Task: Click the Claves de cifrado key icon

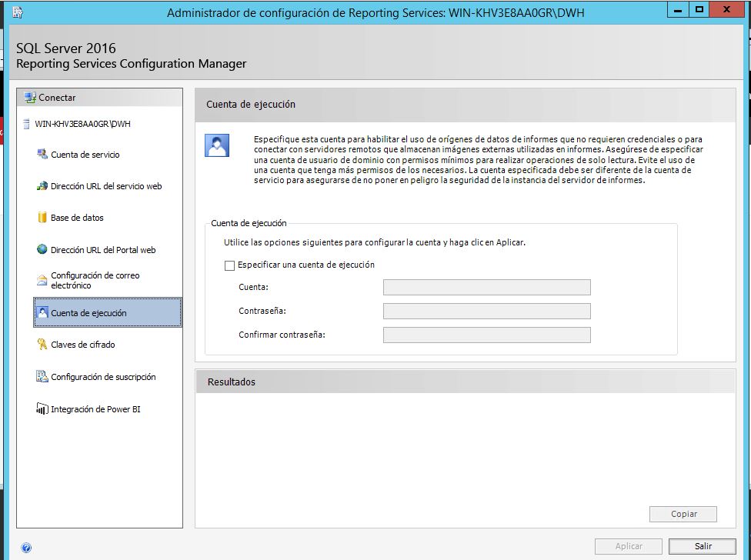Action: [42, 345]
